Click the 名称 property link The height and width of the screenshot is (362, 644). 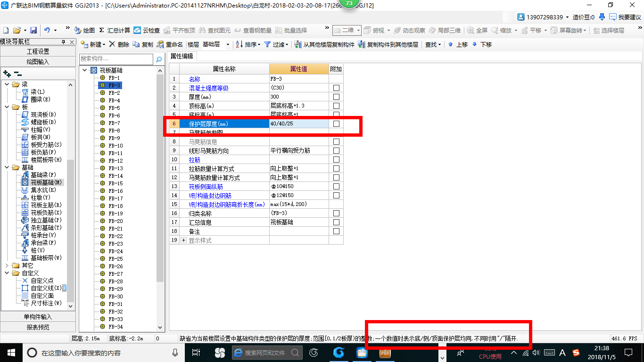tap(194, 79)
